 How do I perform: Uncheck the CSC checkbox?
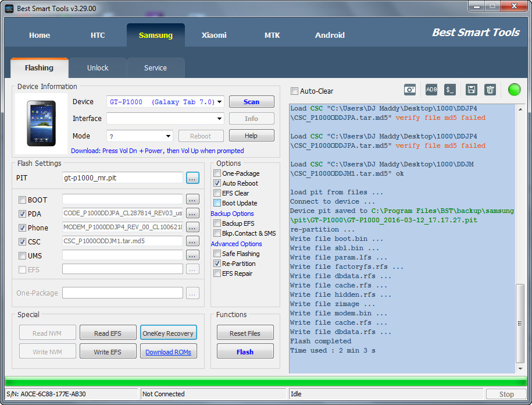click(23, 241)
